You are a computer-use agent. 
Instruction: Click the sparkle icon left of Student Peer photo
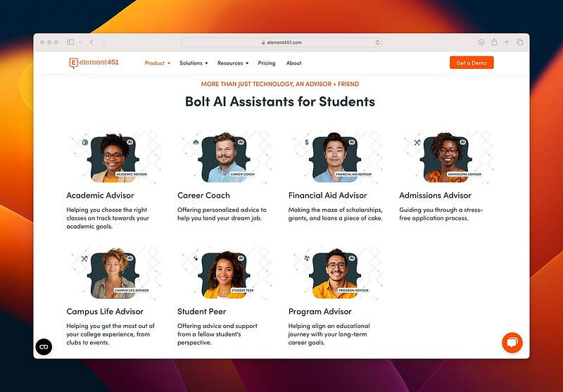pos(196,258)
